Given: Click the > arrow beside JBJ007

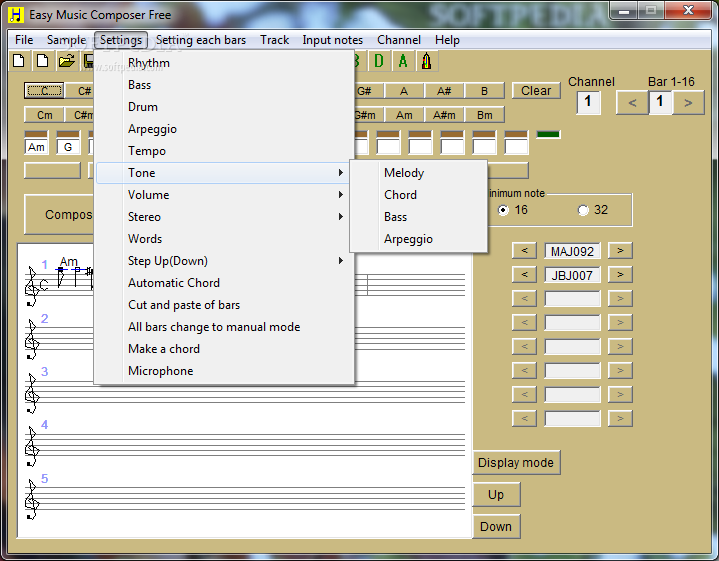Looking at the screenshot, I should tap(620, 274).
